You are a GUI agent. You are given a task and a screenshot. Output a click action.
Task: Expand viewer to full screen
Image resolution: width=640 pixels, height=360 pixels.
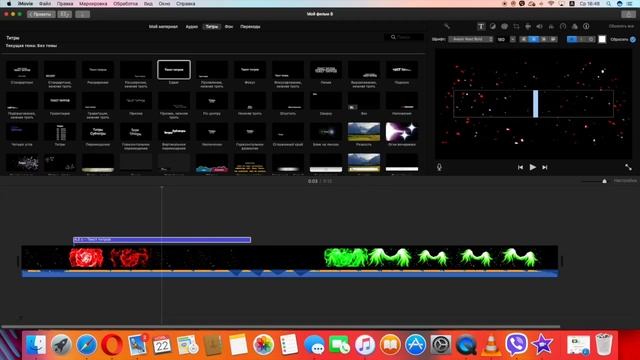pyautogui.click(x=628, y=167)
